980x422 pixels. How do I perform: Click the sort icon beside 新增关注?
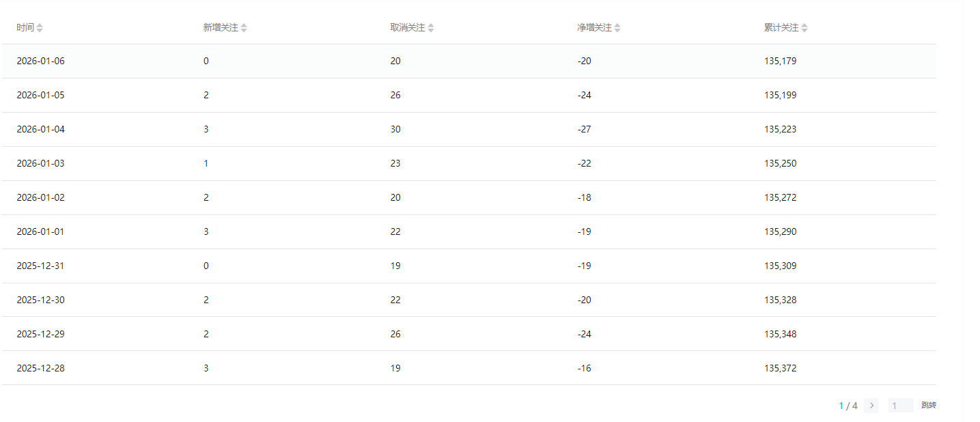(x=244, y=28)
